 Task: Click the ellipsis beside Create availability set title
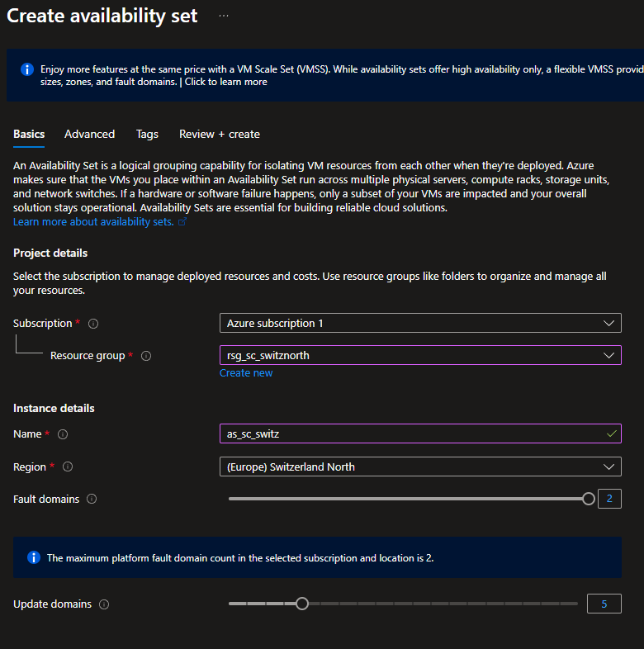[224, 16]
